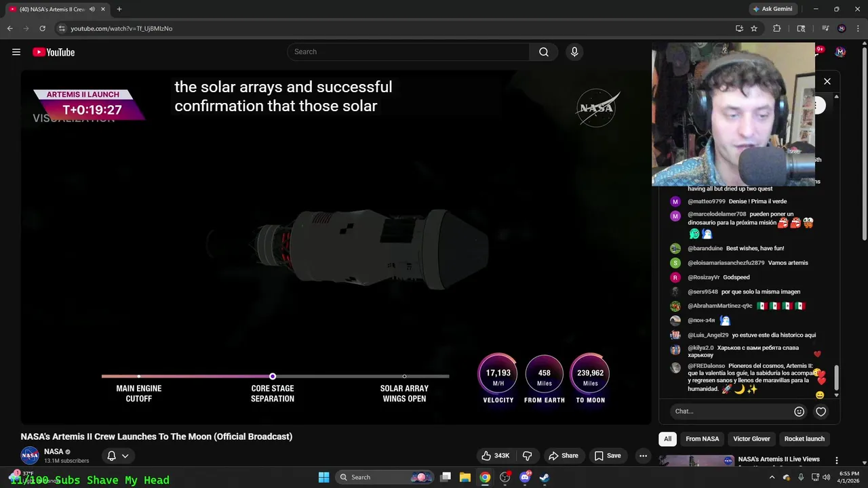Select the Victor Glover chip
This screenshot has height=488, width=868.
(751, 439)
